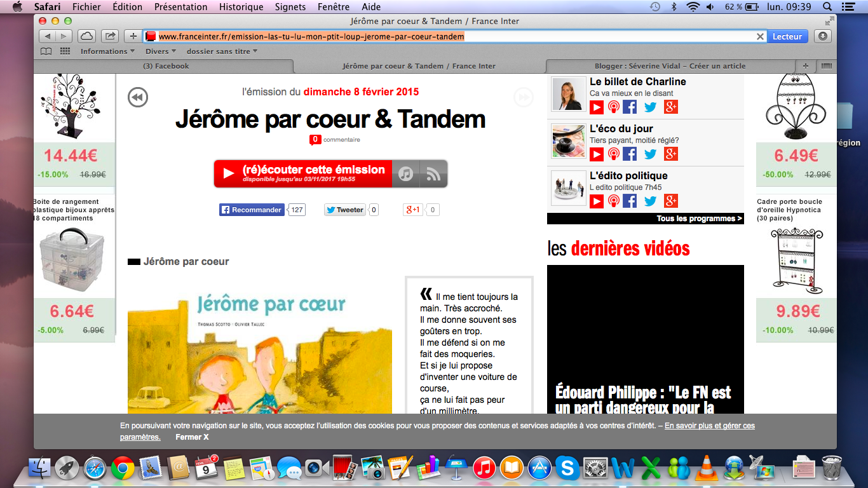Open a new tab with plus button
Image resolution: width=868 pixels, height=488 pixels.
click(806, 66)
